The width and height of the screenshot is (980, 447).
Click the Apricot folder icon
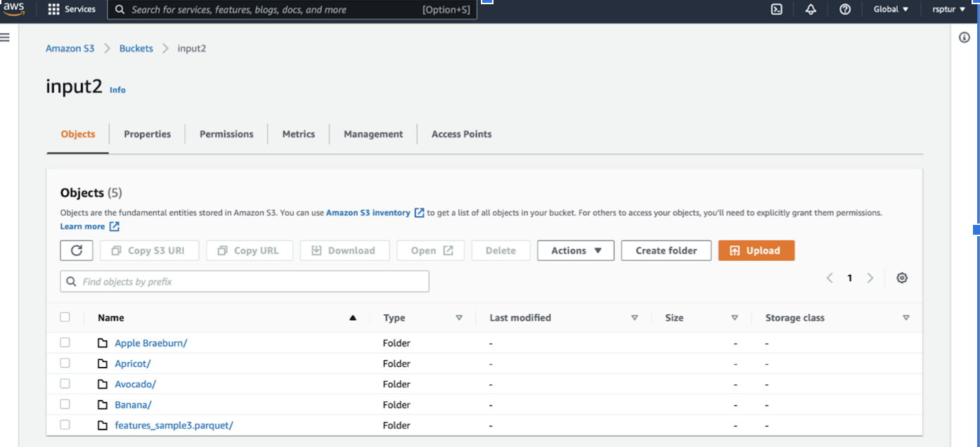103,363
